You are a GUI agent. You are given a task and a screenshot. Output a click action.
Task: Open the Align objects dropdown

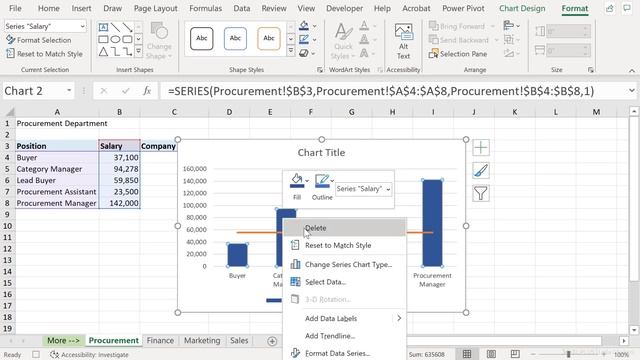512,26
